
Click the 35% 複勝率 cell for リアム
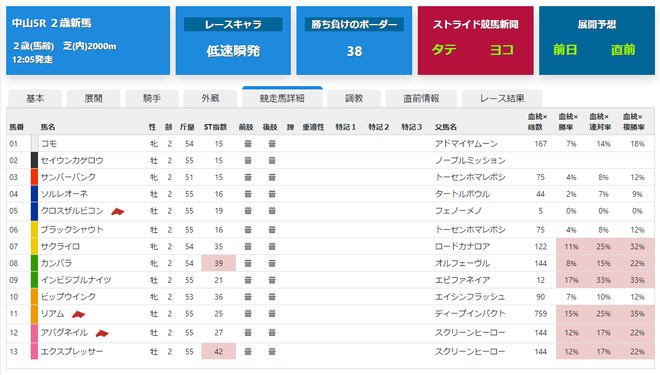click(637, 314)
